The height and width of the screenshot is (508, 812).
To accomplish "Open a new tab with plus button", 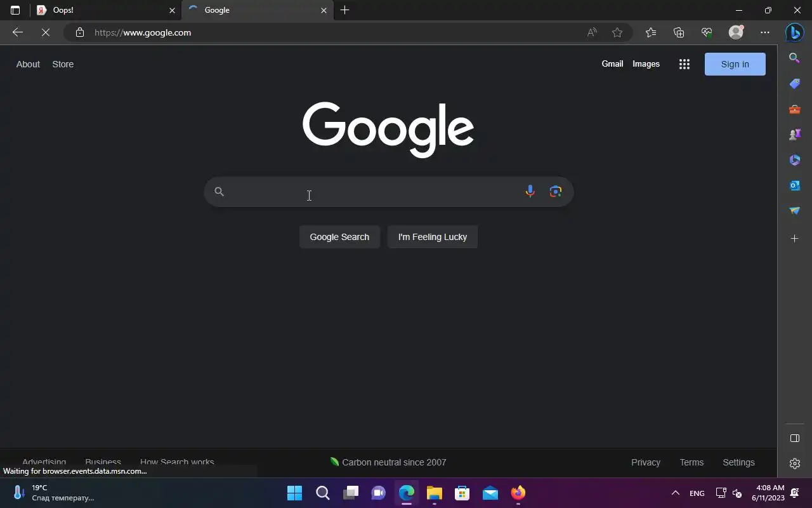I will (345, 10).
